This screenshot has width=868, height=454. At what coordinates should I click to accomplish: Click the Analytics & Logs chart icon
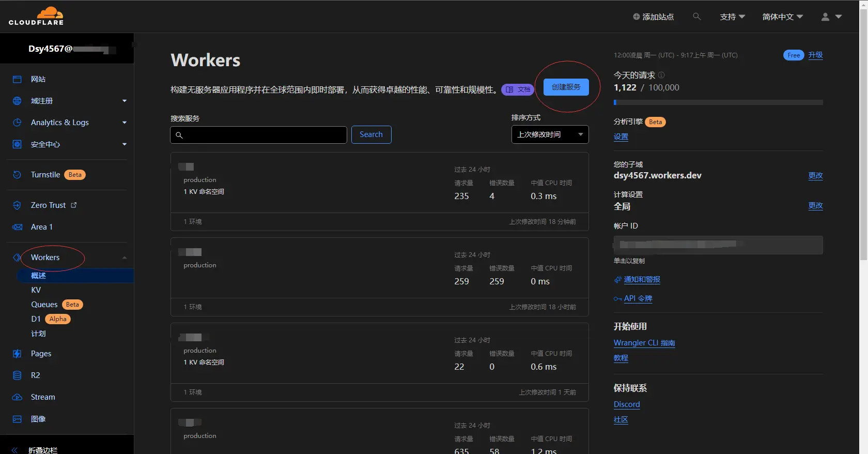click(17, 123)
